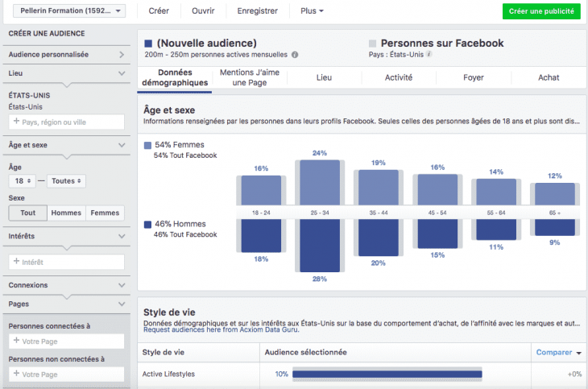Click plus icon in Pays, région ou ville field
588x389 pixels.
[x=17, y=122]
